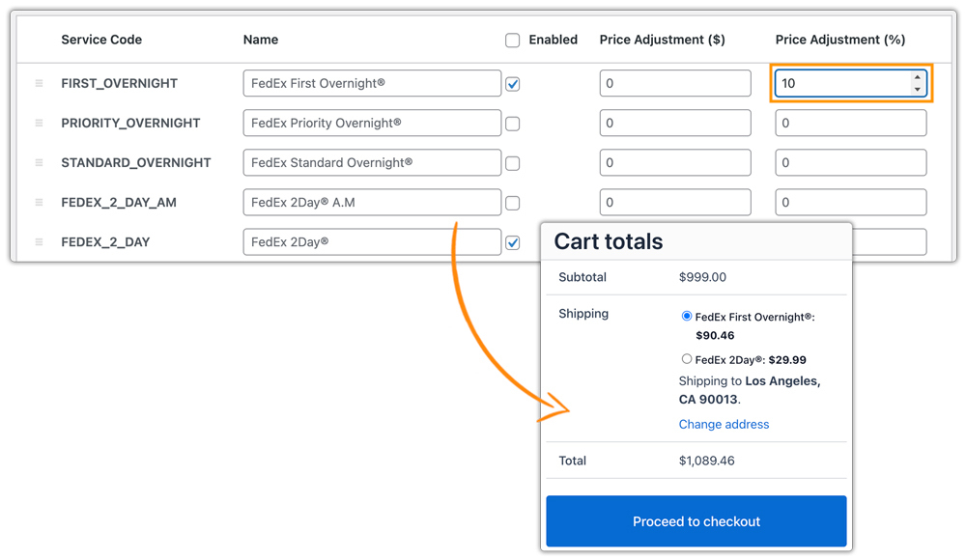Click the drag handle beside FEDEX_2_DAY
This screenshot has height=560, width=966.
point(38,241)
